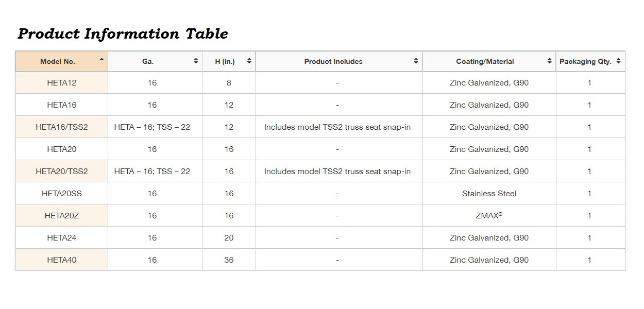Viewport: 644px width, 309px height.
Task: Click the sort arrows in Packaging Qty. header
Action: coord(618,61)
